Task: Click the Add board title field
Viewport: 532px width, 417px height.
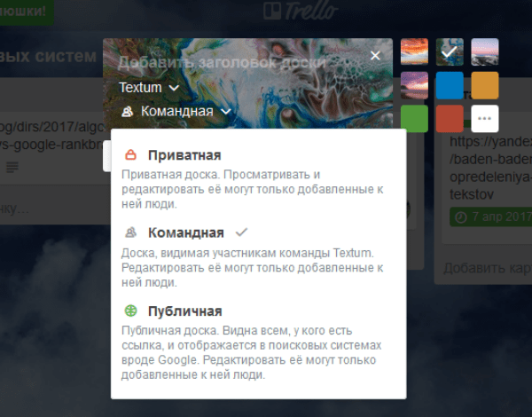Action: click(223, 62)
